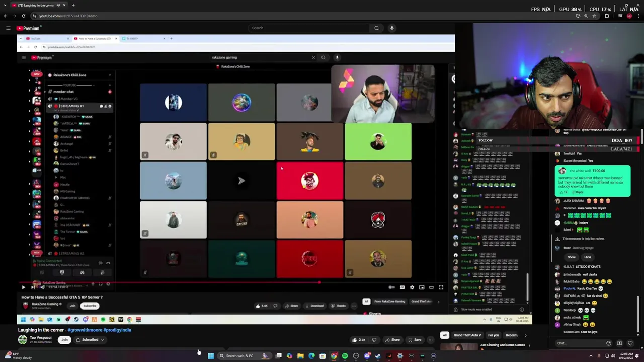Image resolution: width=644 pixels, height=362 pixels.
Task: Open the #growwithmoore hashtag link
Action: coord(85,330)
